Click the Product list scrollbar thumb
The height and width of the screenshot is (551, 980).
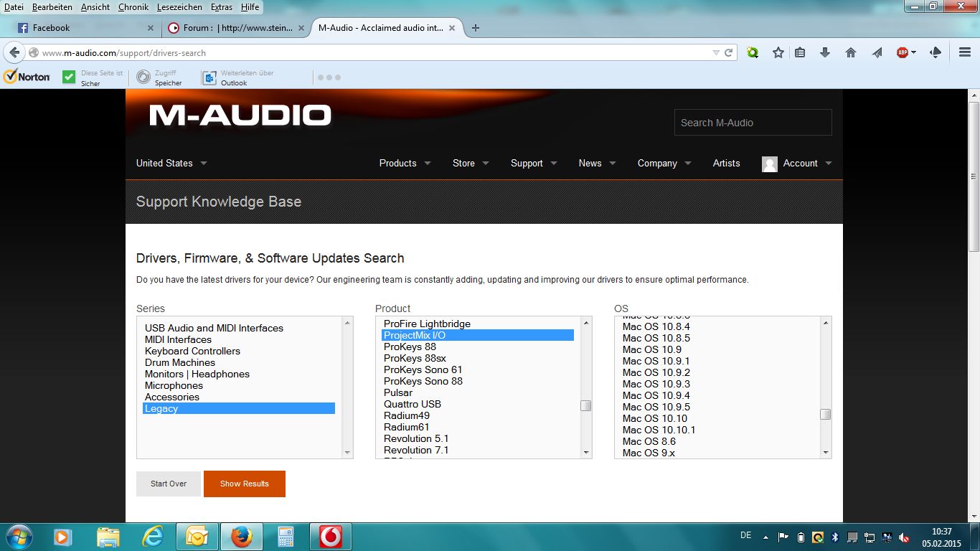click(x=586, y=406)
